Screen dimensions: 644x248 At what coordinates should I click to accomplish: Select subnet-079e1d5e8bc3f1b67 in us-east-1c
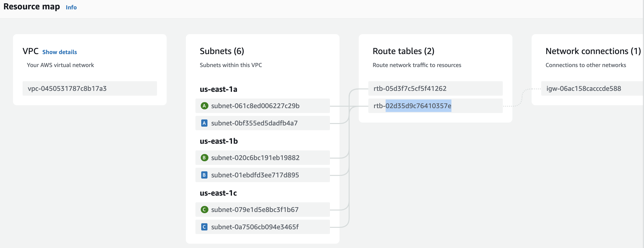pos(255,210)
